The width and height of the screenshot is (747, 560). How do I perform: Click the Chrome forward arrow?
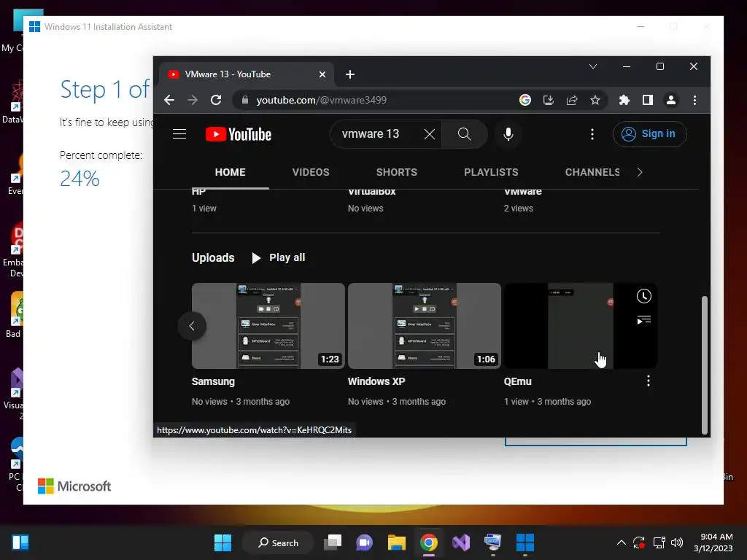[x=193, y=100]
